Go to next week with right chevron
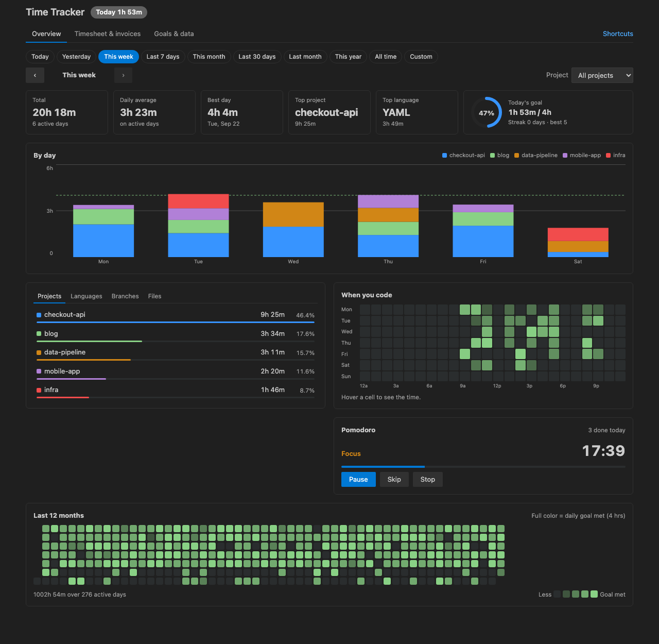Screen dimensions: 659x644 (123, 75)
